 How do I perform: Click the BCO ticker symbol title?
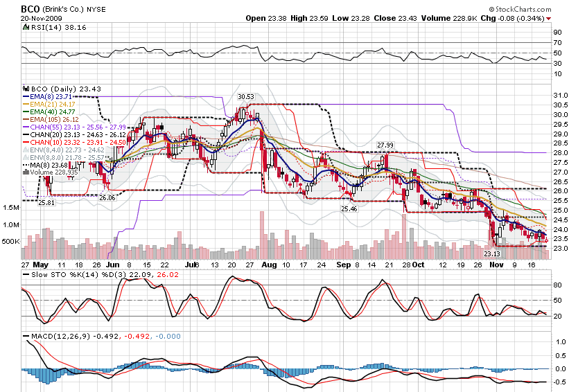(30, 9)
